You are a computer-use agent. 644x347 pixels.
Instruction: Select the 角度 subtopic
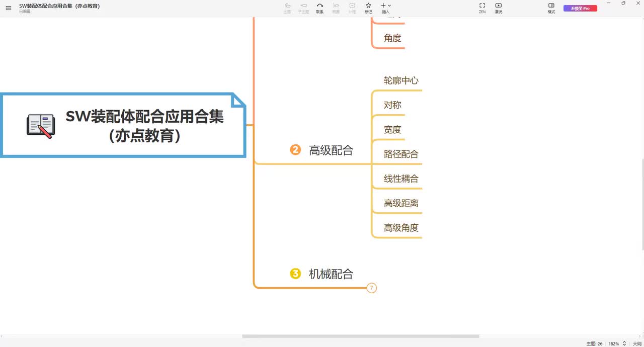pos(392,38)
